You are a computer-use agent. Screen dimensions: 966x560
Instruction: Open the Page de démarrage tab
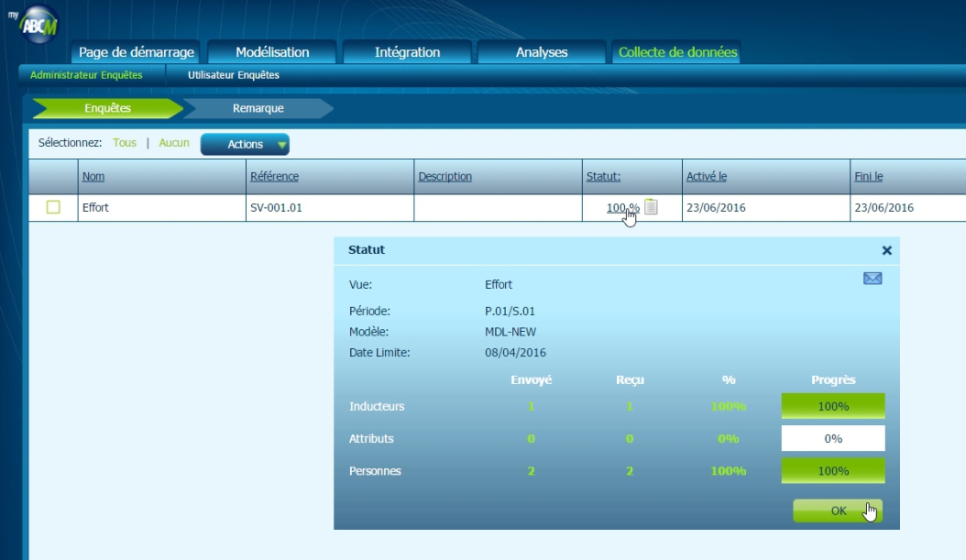click(x=137, y=52)
